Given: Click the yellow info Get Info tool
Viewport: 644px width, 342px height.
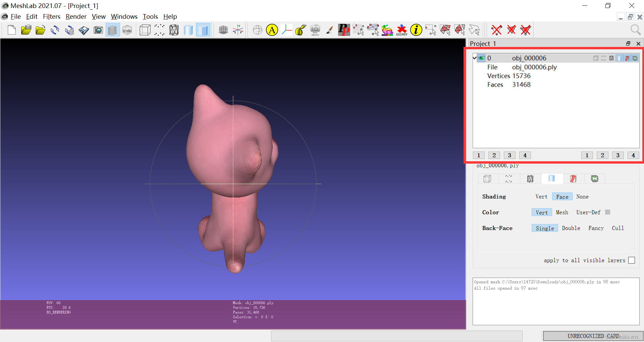Looking at the screenshot, I should [x=416, y=30].
